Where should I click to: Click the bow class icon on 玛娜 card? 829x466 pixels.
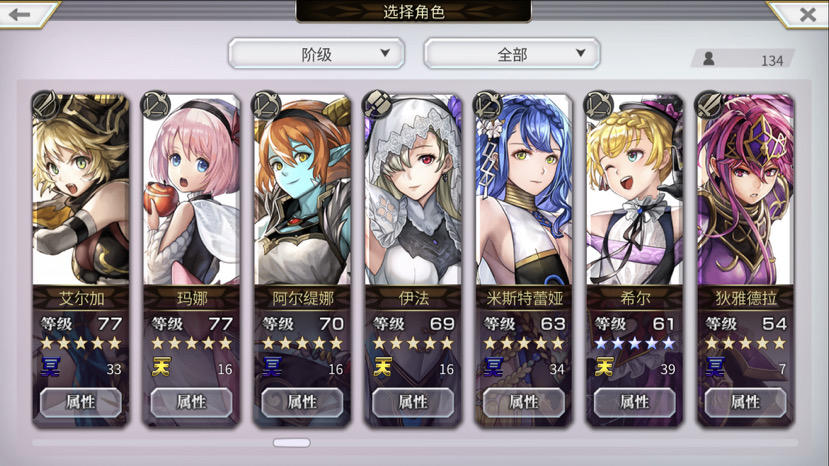coord(156,105)
